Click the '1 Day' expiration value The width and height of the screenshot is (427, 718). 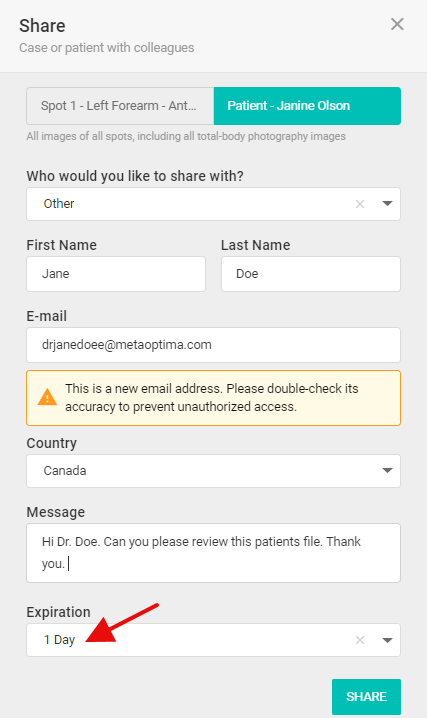coord(59,640)
